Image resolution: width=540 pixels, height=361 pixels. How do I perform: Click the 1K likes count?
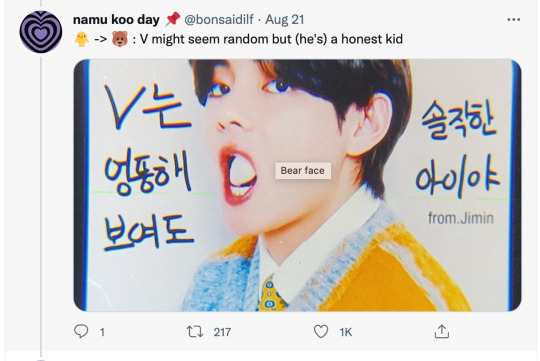[346, 332]
